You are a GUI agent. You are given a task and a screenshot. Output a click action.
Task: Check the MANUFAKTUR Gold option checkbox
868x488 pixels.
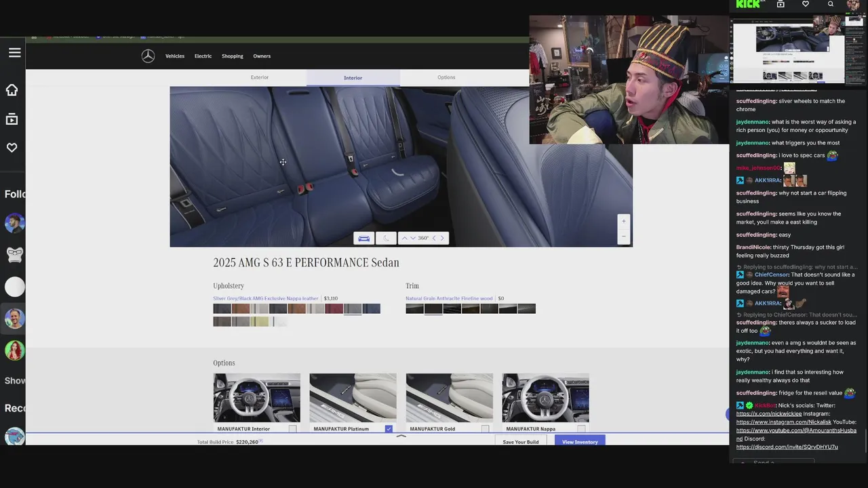(485, 429)
